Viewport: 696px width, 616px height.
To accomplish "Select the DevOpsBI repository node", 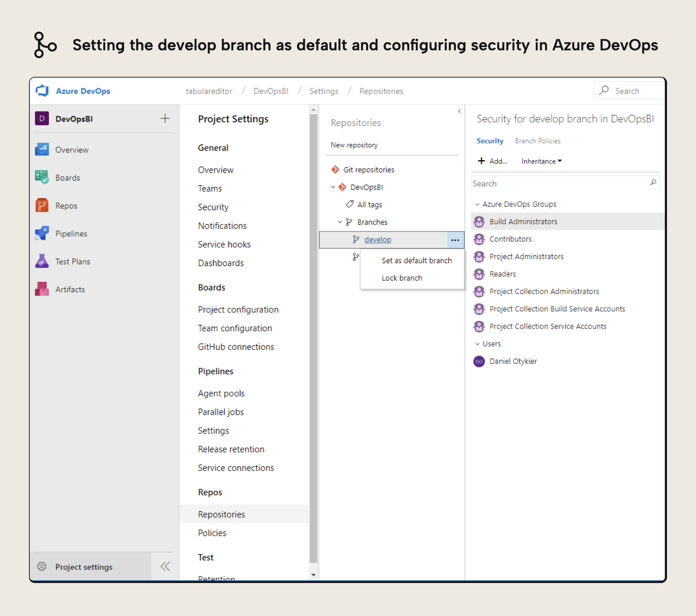I will [366, 187].
